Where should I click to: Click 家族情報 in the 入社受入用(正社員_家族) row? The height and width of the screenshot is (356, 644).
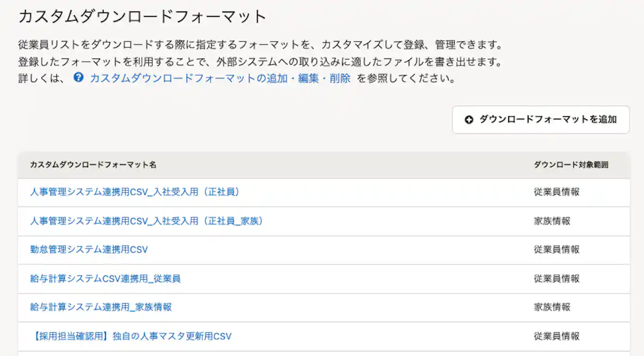click(552, 221)
